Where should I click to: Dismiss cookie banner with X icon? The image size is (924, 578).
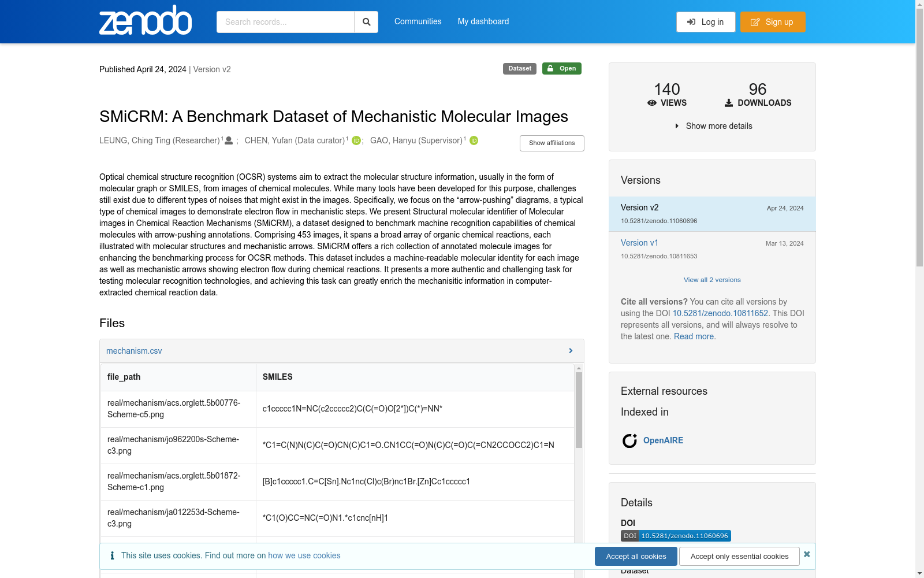point(807,554)
